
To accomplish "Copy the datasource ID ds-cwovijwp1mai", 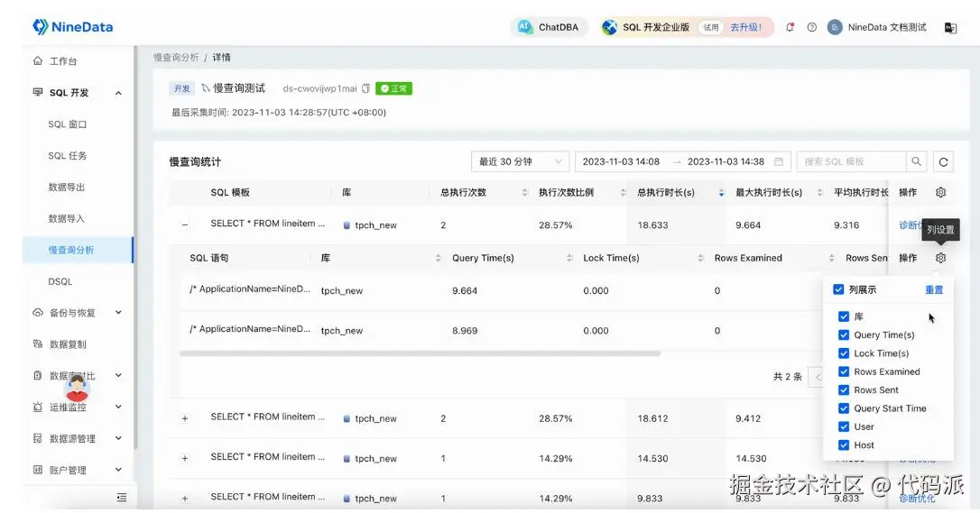I will (x=365, y=88).
